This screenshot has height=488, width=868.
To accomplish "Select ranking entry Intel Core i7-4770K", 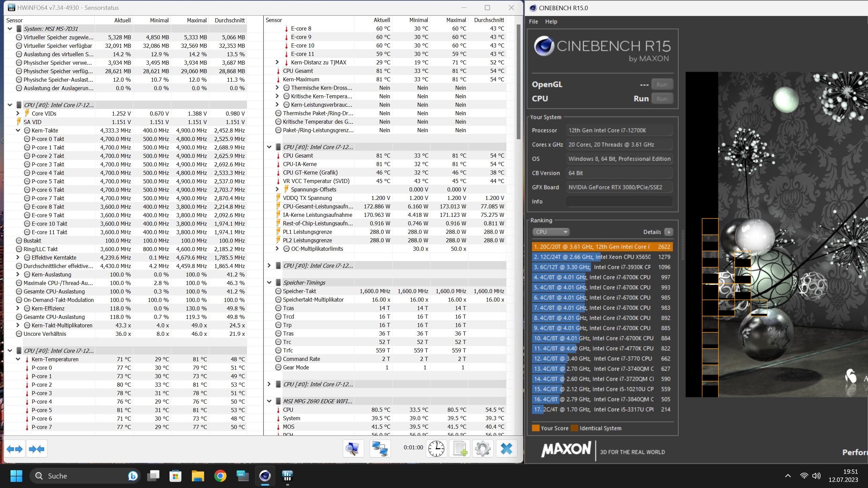I will pyautogui.click(x=602, y=348).
